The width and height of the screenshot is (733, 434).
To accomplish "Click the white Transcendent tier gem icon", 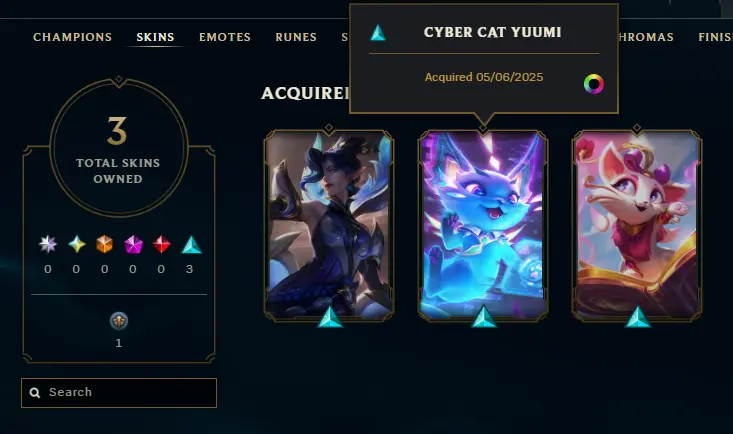I will [x=48, y=244].
